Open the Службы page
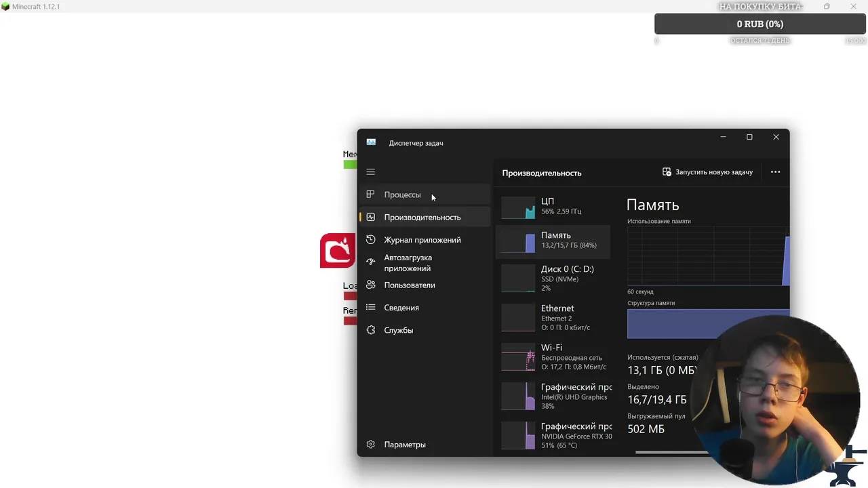Viewport: 868px width, 488px height. [425, 330]
